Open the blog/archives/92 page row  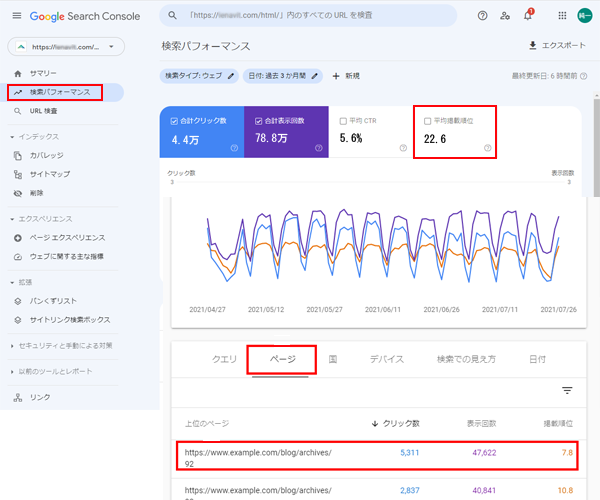[379, 458]
